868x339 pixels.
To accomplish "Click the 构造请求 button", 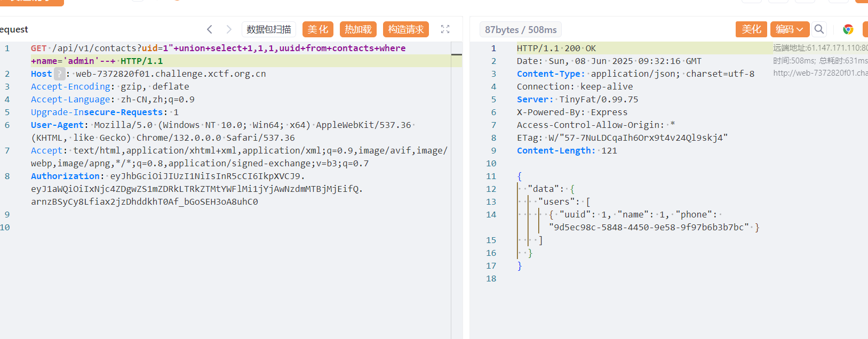I will [406, 29].
